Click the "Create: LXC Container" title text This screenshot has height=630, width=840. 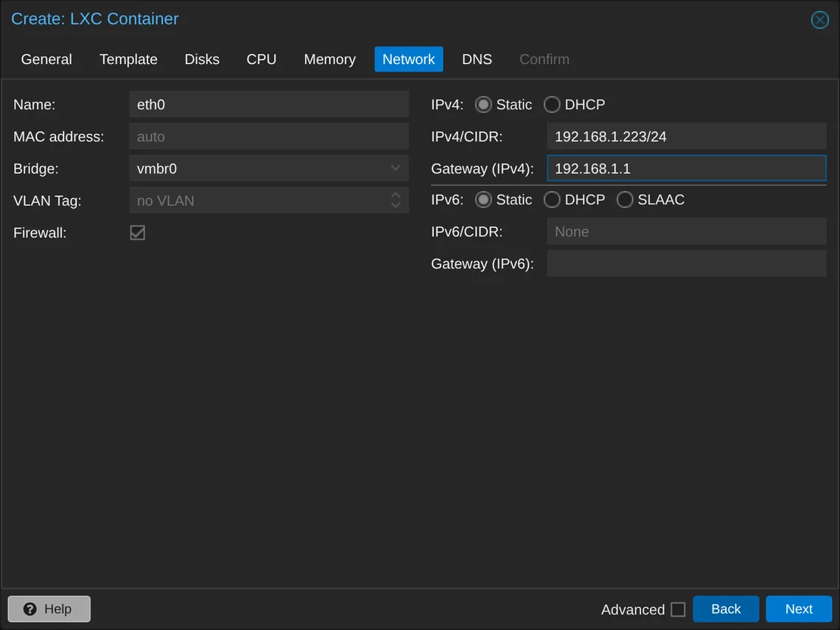tap(95, 18)
